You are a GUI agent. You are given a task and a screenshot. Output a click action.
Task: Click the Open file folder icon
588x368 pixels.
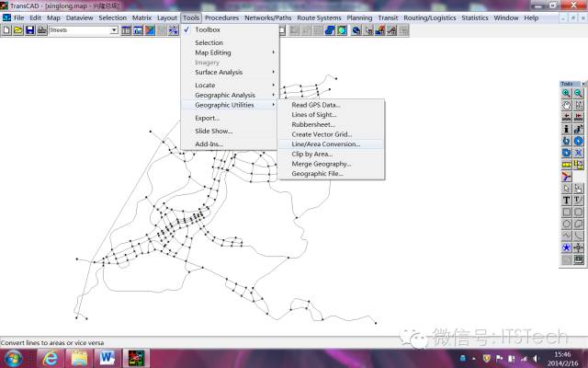[x=18, y=30]
